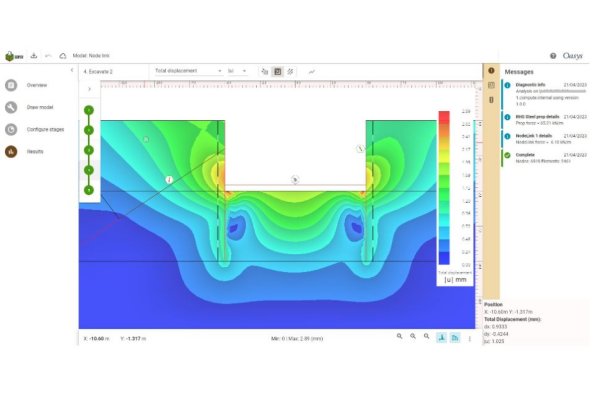
Task: Click the Messages panel heading
Action: point(519,72)
